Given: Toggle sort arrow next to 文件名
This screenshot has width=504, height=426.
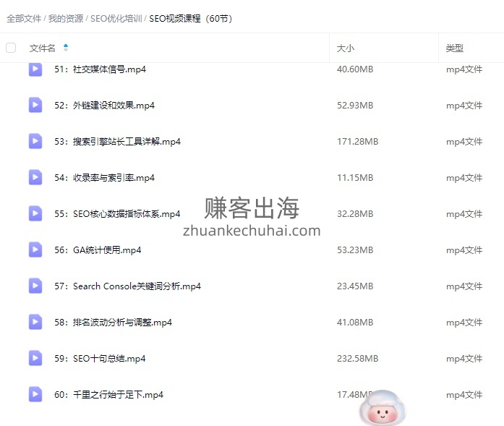Looking at the screenshot, I should pos(66,48).
